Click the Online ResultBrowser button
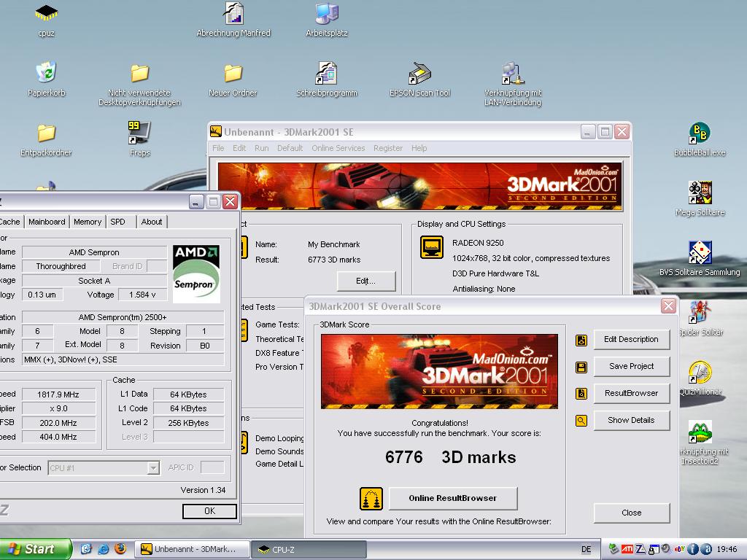The width and height of the screenshot is (747, 560). point(453,499)
